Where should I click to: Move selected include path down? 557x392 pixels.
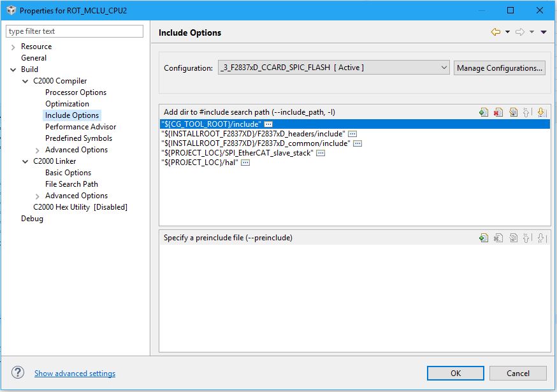point(541,112)
